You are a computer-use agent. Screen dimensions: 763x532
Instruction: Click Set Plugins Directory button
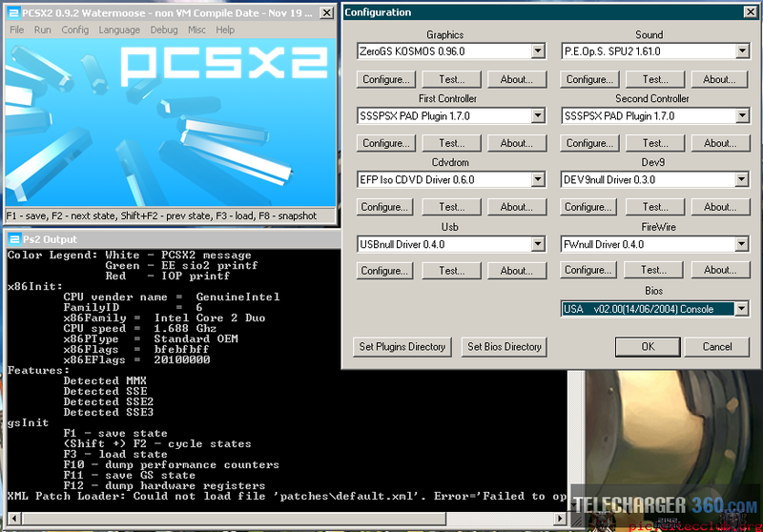[x=402, y=347]
